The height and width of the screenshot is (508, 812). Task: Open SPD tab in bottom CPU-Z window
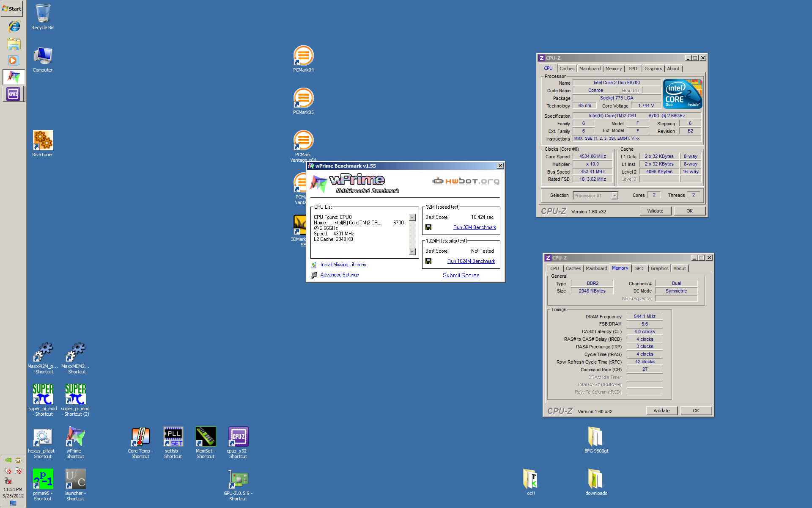tap(639, 268)
